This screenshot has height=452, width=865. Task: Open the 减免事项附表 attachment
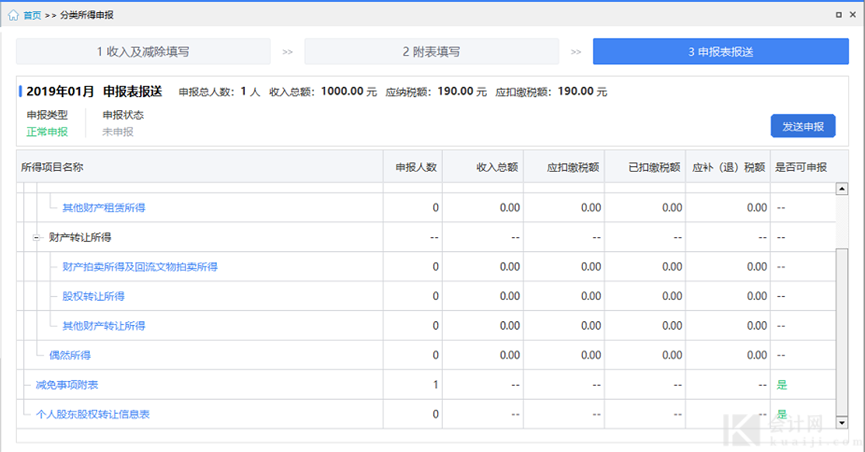pyautogui.click(x=66, y=385)
